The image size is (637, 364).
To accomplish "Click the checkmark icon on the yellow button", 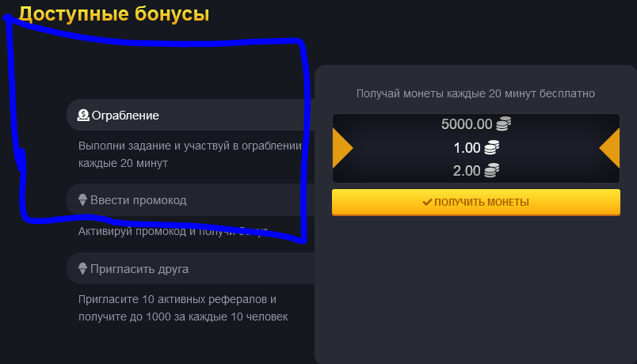I will click(x=428, y=203).
